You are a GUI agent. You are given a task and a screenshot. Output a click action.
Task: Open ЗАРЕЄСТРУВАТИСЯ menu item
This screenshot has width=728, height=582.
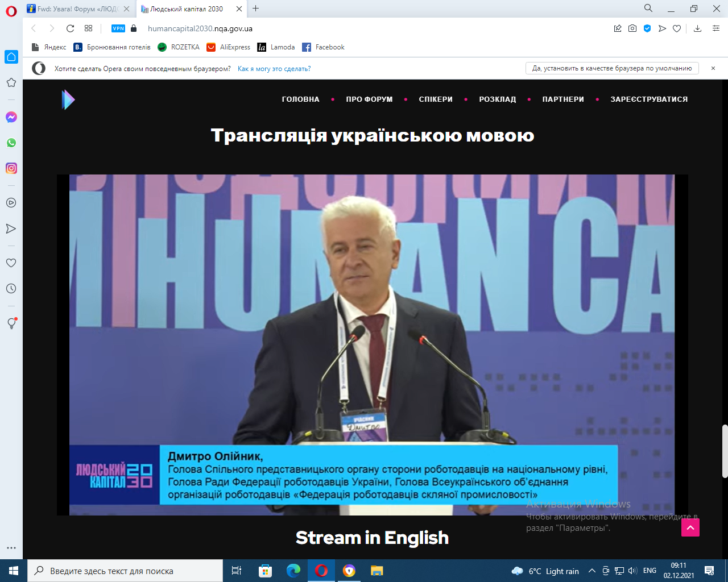point(649,99)
